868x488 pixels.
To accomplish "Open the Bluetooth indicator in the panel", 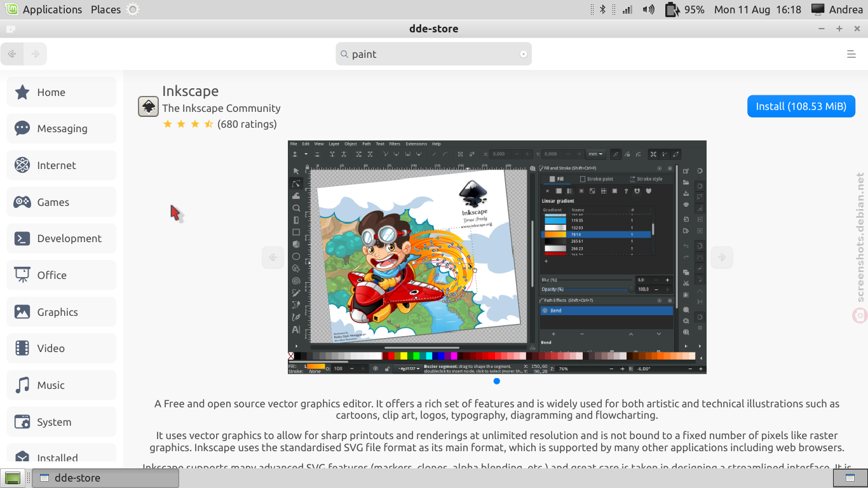I will [x=603, y=10].
